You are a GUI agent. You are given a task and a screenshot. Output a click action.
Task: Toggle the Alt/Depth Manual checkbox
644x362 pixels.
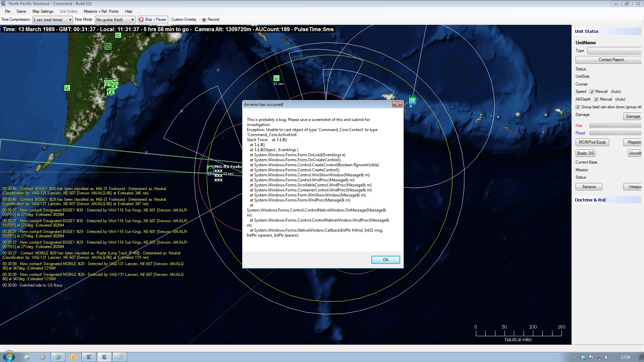click(596, 99)
